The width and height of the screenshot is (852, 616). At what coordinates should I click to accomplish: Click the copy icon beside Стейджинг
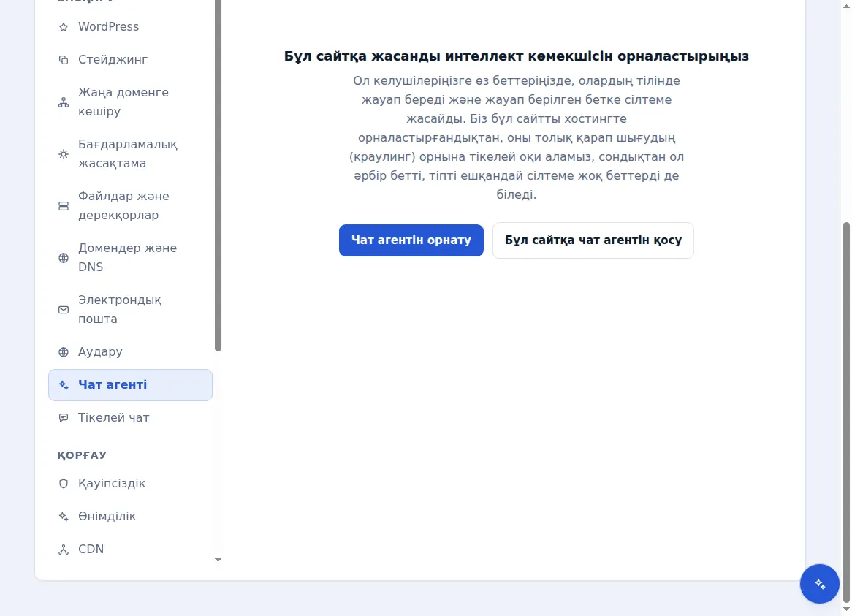point(64,60)
